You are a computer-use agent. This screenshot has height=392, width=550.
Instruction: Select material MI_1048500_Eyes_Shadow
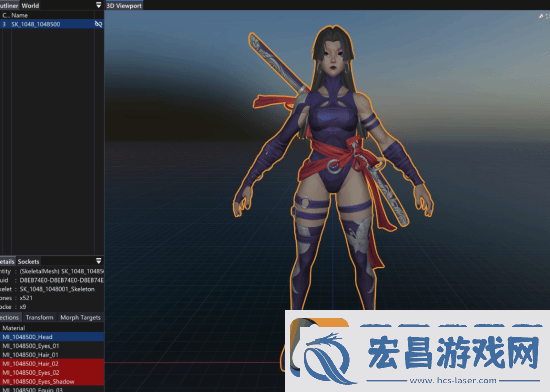click(52, 381)
